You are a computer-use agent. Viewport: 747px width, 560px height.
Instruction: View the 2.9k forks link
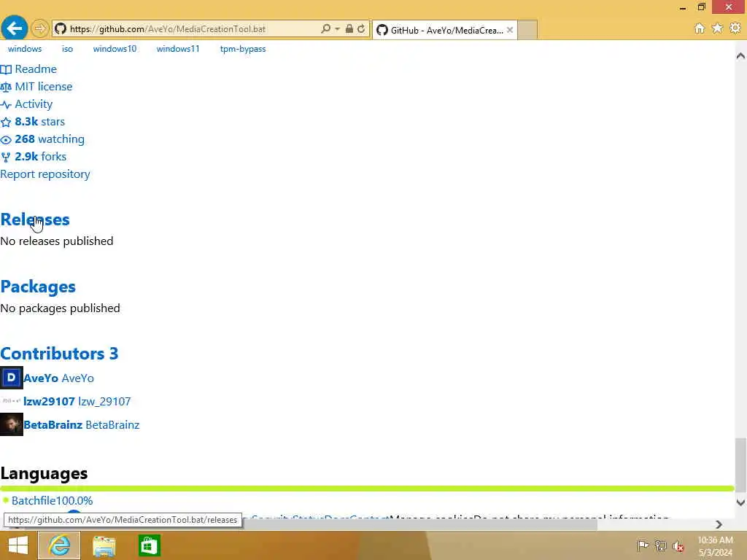click(x=41, y=157)
